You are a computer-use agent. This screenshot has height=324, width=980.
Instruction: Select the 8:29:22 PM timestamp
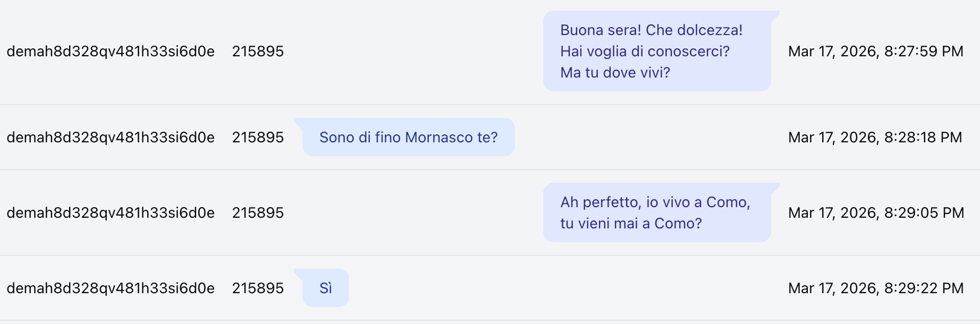click(875, 288)
